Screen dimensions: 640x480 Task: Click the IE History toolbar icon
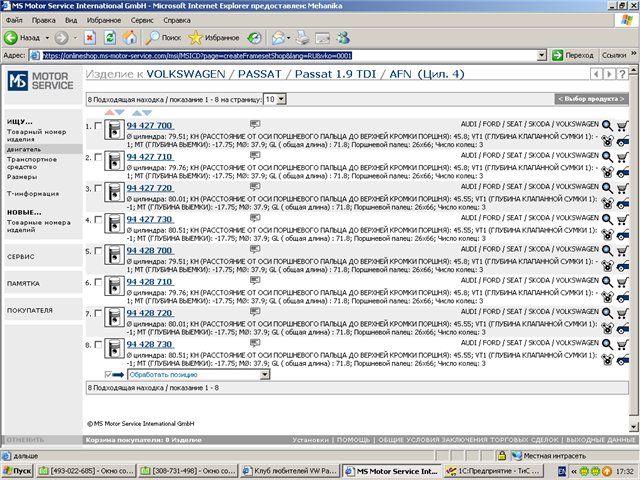coord(254,38)
